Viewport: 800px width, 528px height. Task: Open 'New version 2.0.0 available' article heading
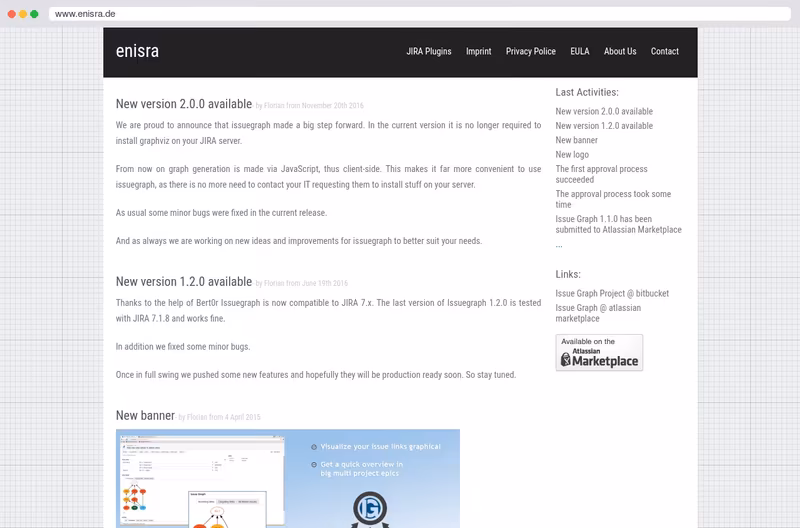(184, 104)
